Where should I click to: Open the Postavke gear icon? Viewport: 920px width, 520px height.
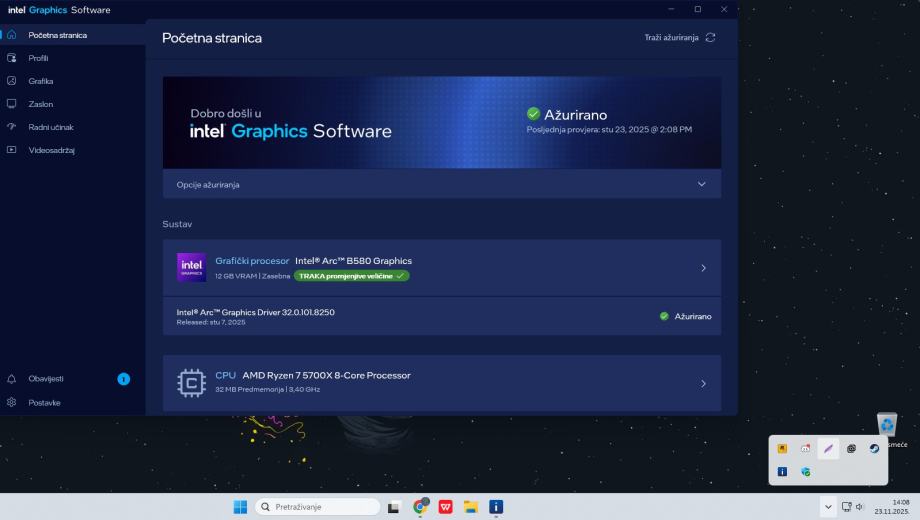(11, 403)
